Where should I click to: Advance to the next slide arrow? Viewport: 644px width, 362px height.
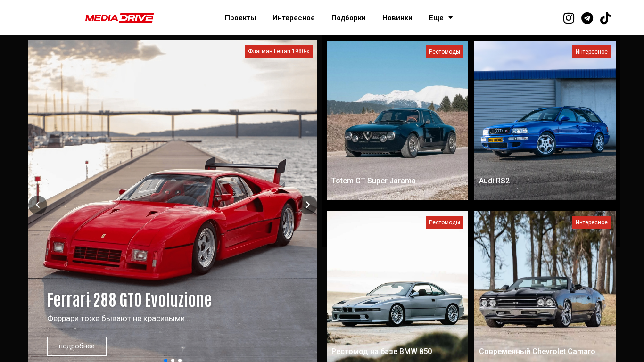pyautogui.click(x=308, y=205)
